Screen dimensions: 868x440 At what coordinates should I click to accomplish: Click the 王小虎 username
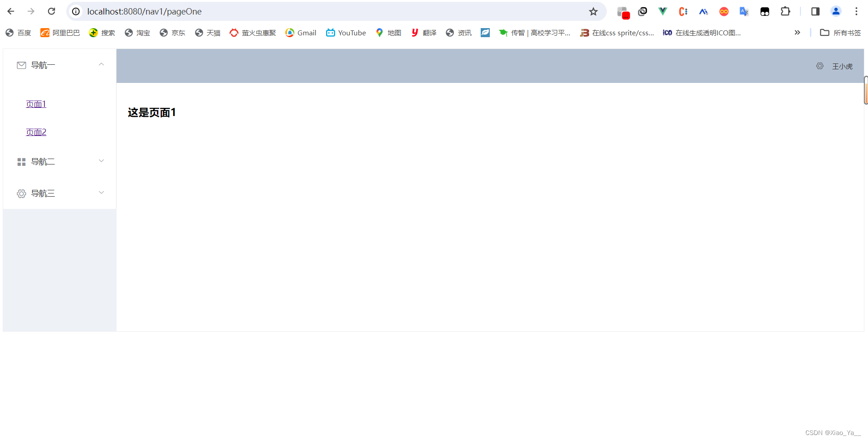tap(842, 66)
